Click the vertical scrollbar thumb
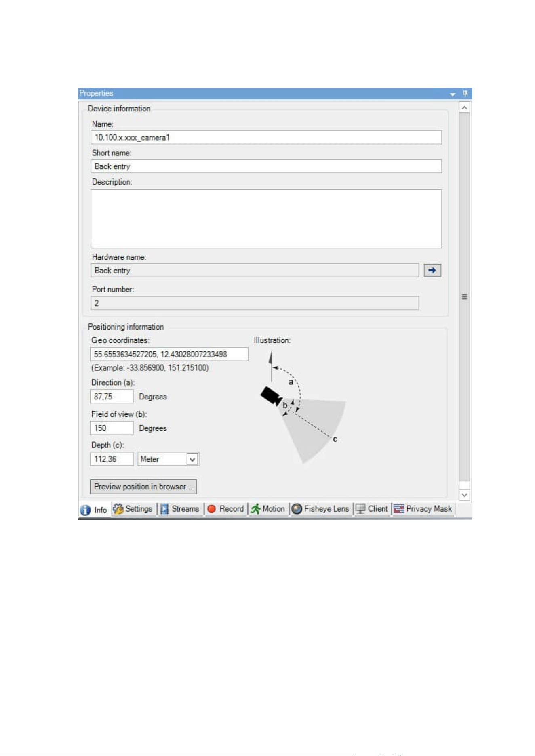535x756 pixels. pyautogui.click(x=465, y=297)
